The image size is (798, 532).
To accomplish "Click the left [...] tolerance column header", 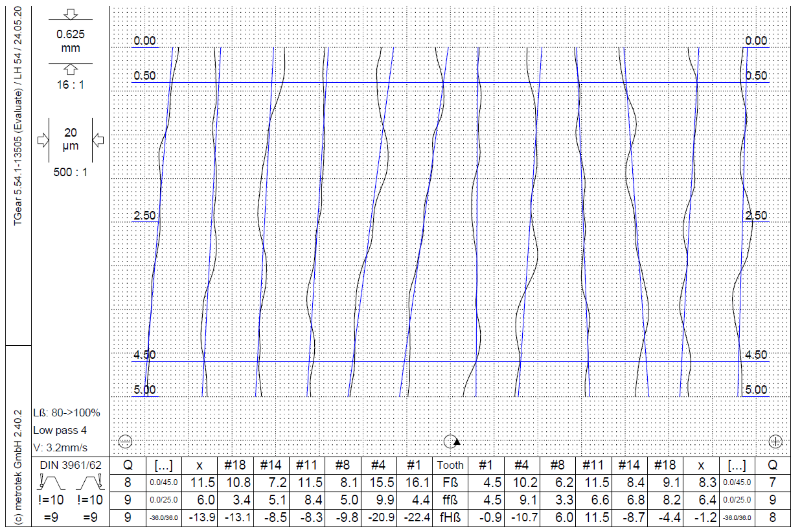I will [x=163, y=465].
